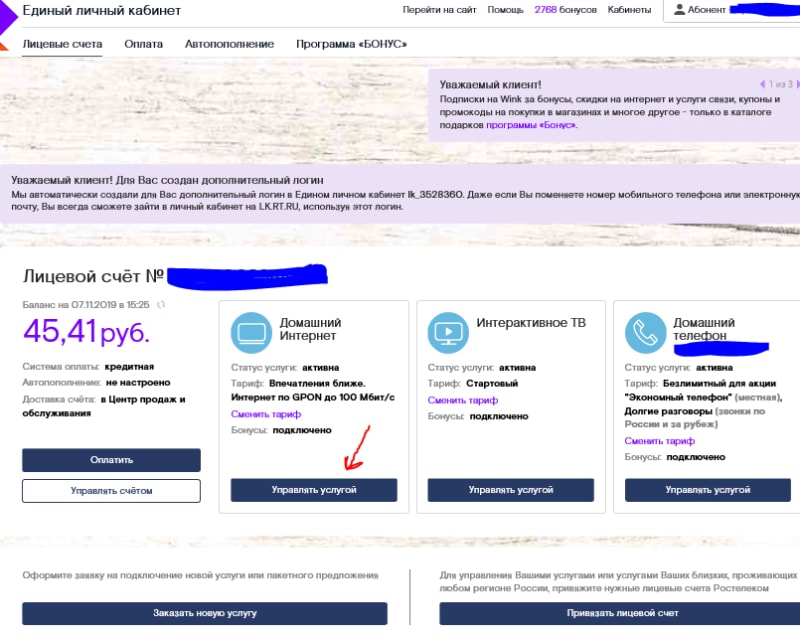Click Управлять услугой under Интерактивное ТВ
The height and width of the screenshot is (640, 800).
coord(511,490)
